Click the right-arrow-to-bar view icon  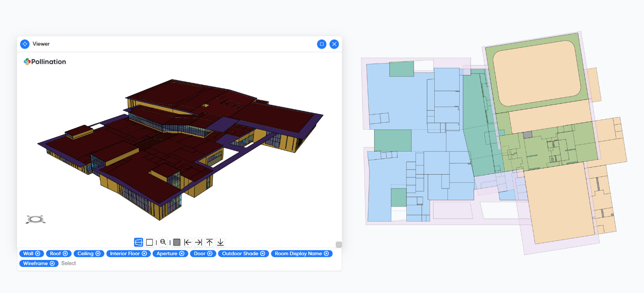coord(198,242)
